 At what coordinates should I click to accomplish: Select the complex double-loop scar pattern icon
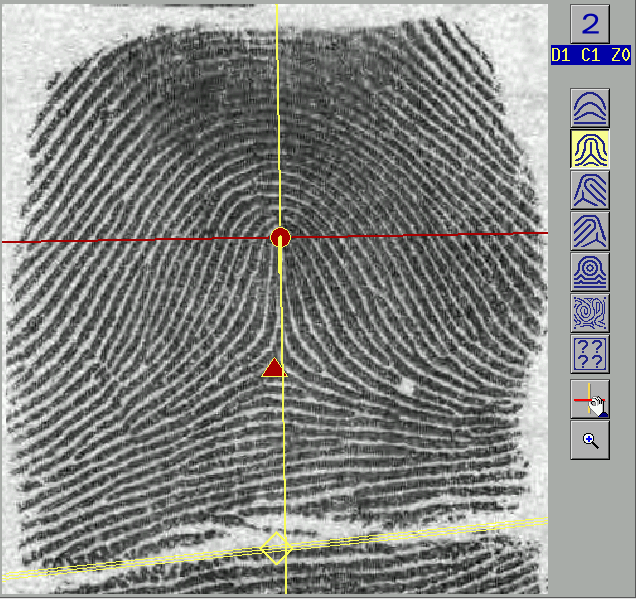point(590,313)
